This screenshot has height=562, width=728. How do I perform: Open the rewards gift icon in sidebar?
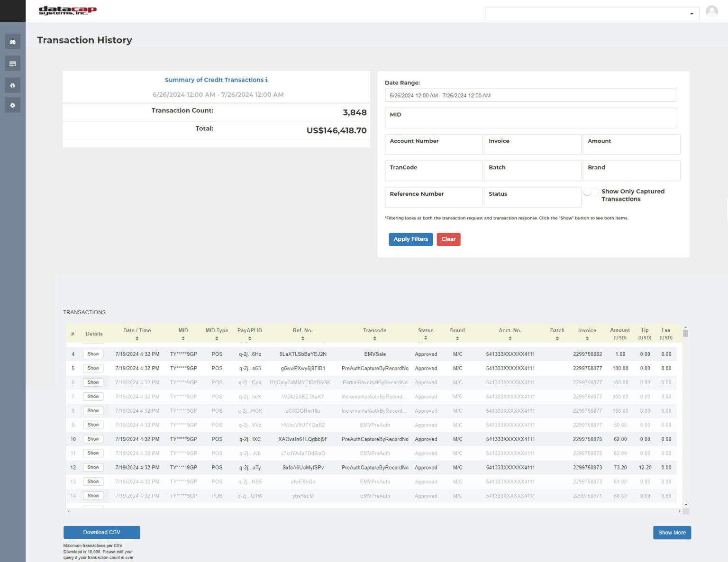(x=13, y=85)
